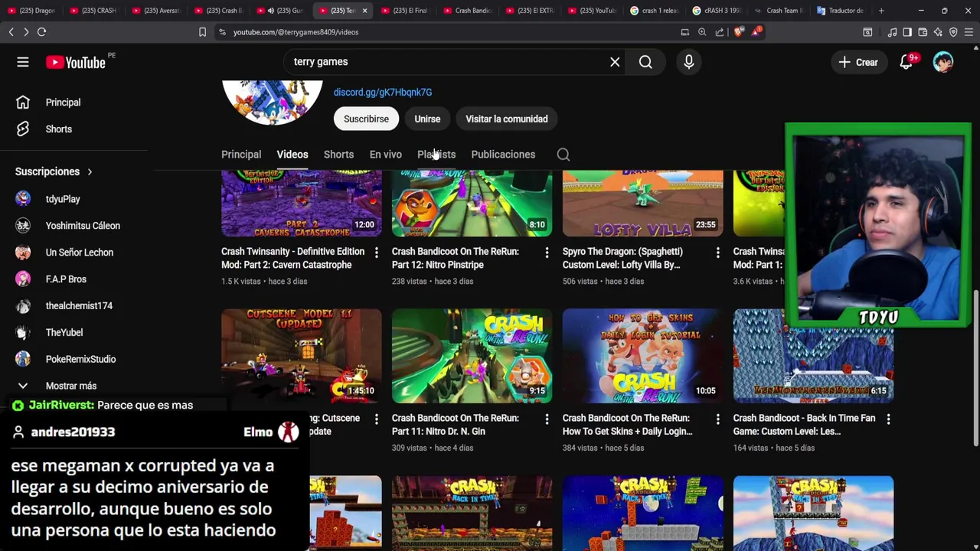
Task: Open options for ReRun Part 11 video
Action: 547,419
